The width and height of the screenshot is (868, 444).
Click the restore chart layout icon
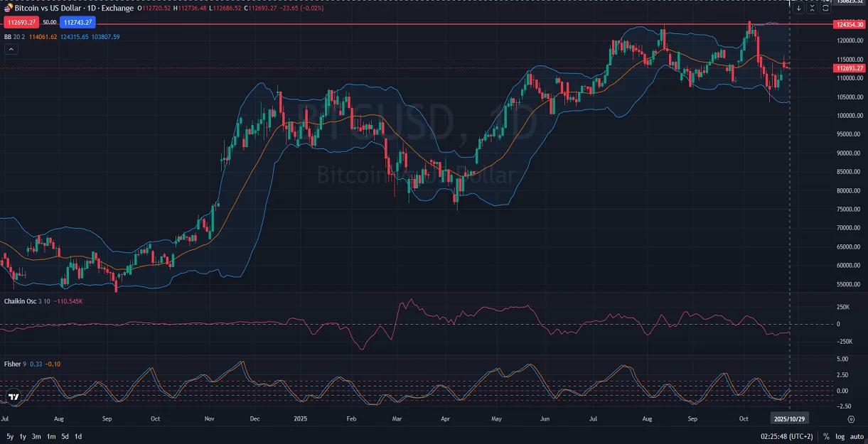pos(825,8)
